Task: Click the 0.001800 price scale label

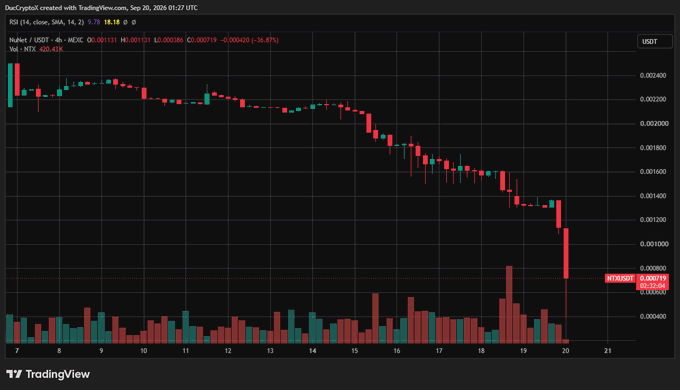Action: point(653,148)
